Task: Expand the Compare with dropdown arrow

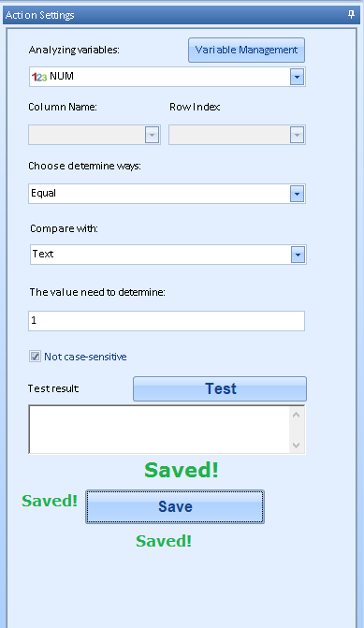Action: [x=298, y=255]
